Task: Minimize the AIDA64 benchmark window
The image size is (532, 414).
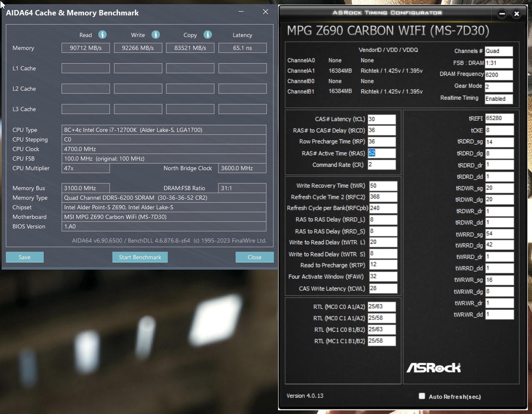Action: pos(241,12)
